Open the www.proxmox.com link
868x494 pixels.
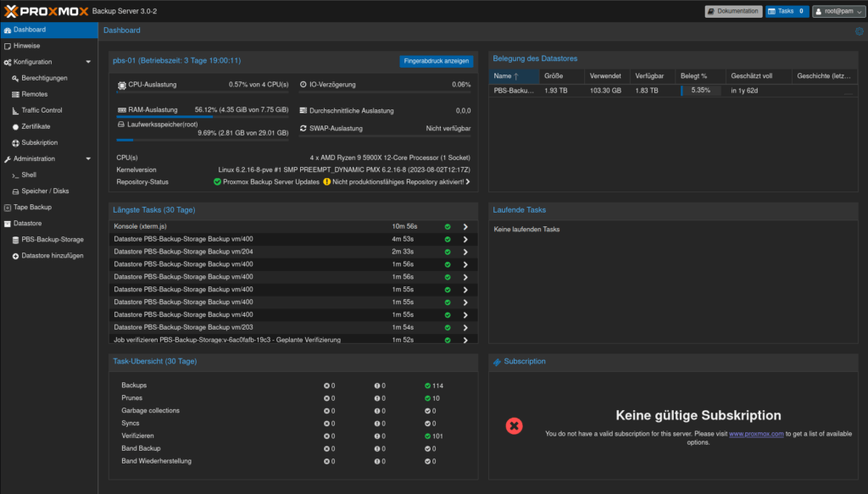pos(756,434)
